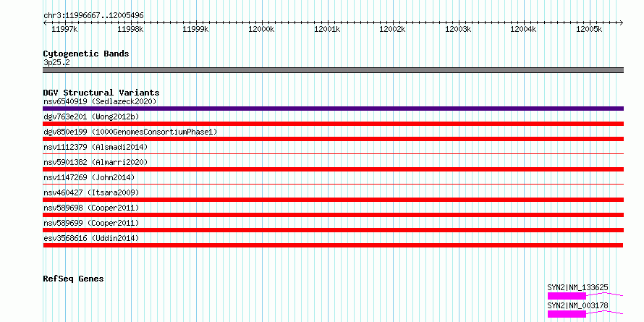
Task: Open nsv460427 (Itsara2009) variant label
Action: click(91, 192)
